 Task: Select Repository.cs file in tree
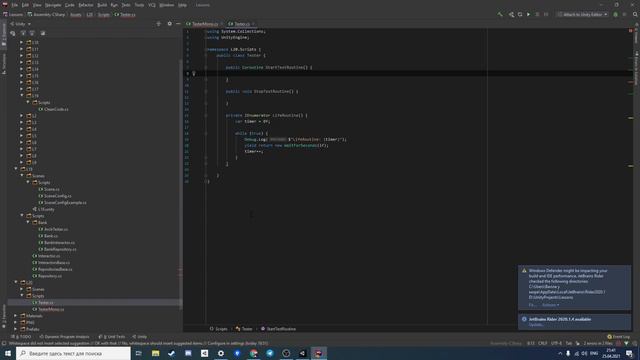[x=47, y=276]
